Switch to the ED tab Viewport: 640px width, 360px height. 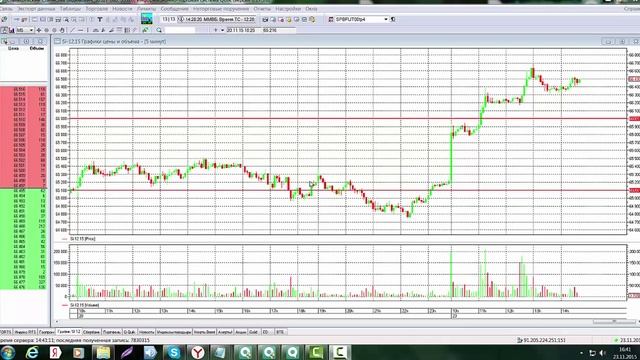[x=266, y=332]
